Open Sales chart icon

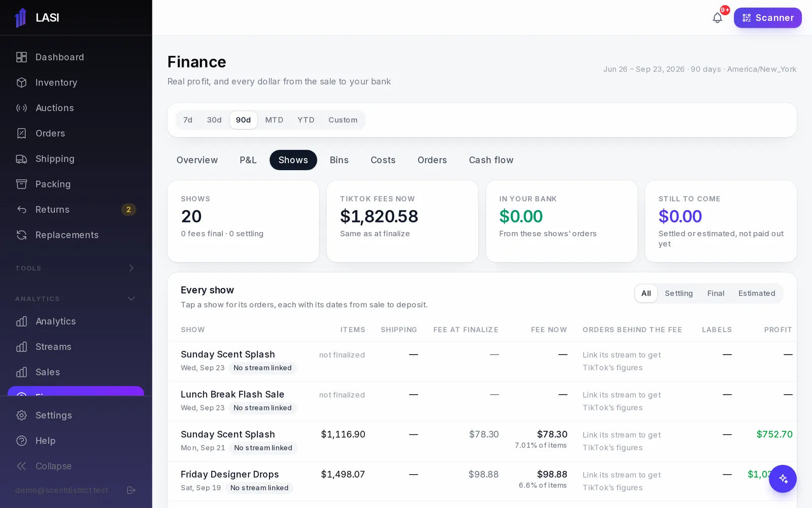coord(21,372)
